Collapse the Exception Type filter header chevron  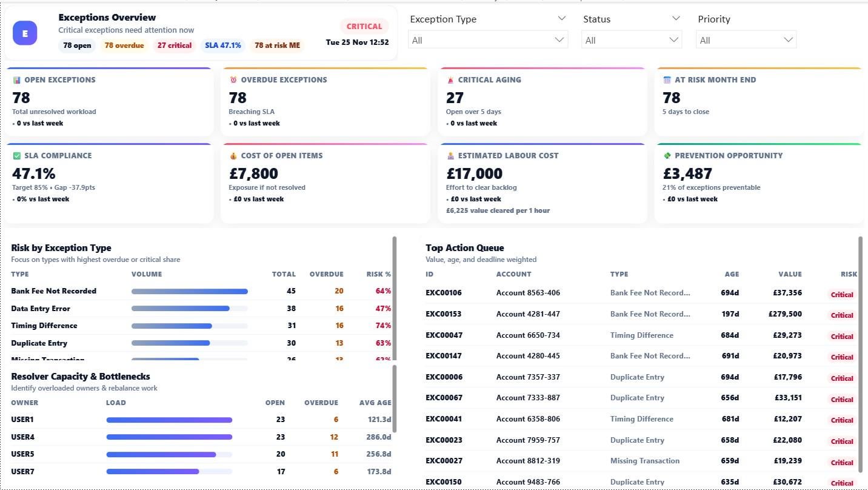pos(561,19)
